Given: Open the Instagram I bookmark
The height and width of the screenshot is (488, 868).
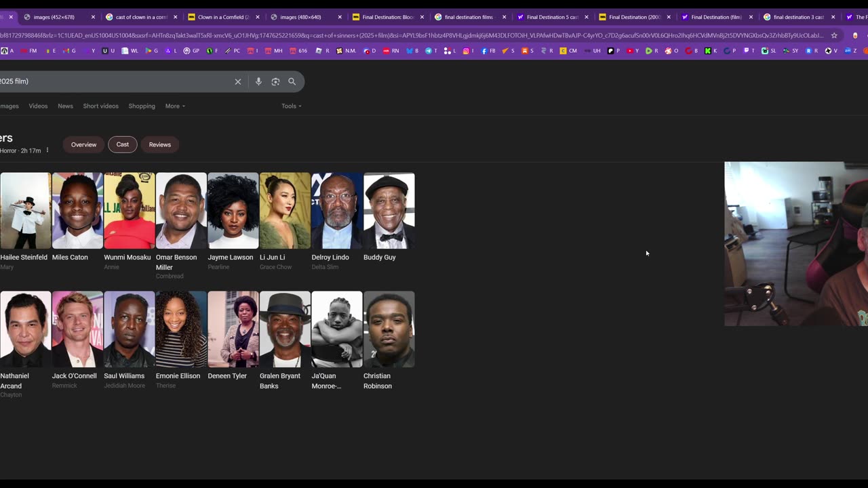Looking at the screenshot, I should pyautogui.click(x=469, y=51).
